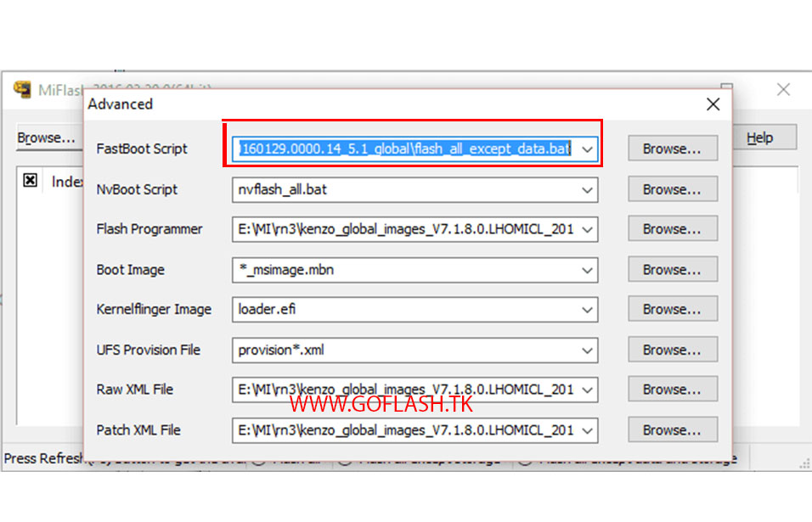Browse for the UFS Provision File
Screen dimensions: 812x522
tap(672, 350)
